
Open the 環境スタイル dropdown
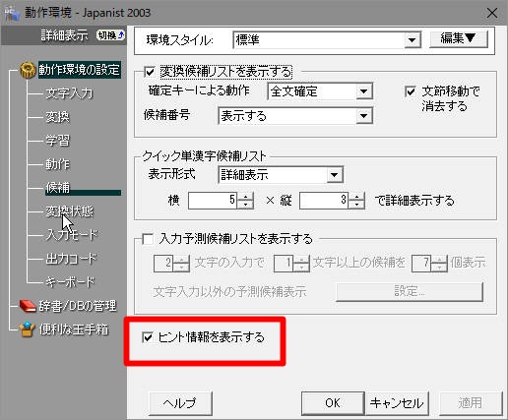[413, 40]
